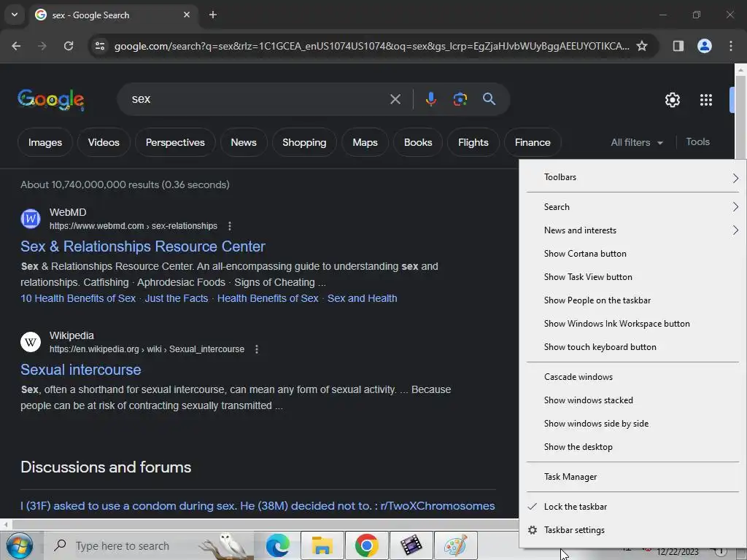Go back with the browser back arrow
747x560 pixels.
pyautogui.click(x=16, y=46)
